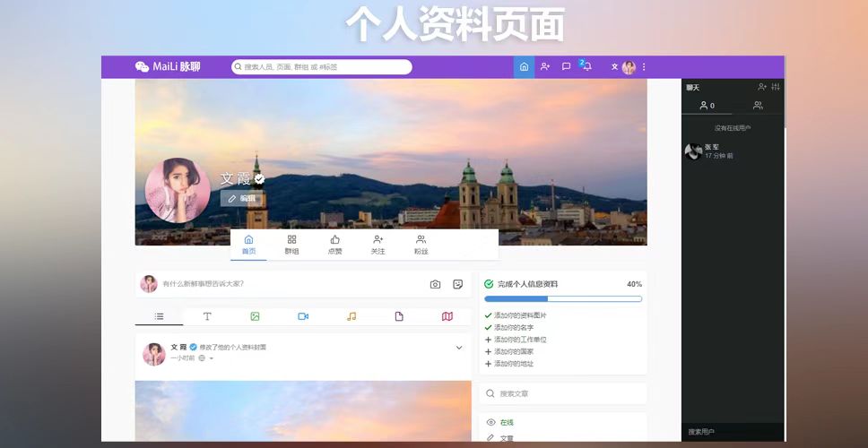
Task: Click the home icon in the top navbar
Action: [524, 67]
